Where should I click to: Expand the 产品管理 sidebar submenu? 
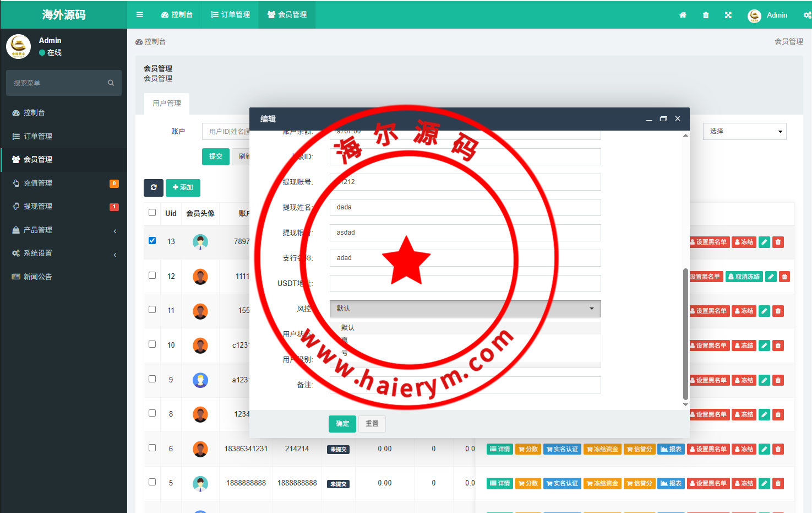(64, 230)
